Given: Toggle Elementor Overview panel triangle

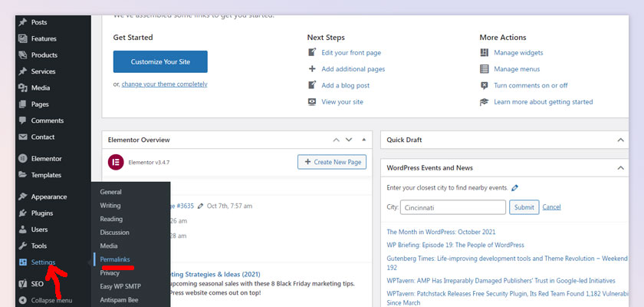Looking at the screenshot, I should tap(363, 140).
